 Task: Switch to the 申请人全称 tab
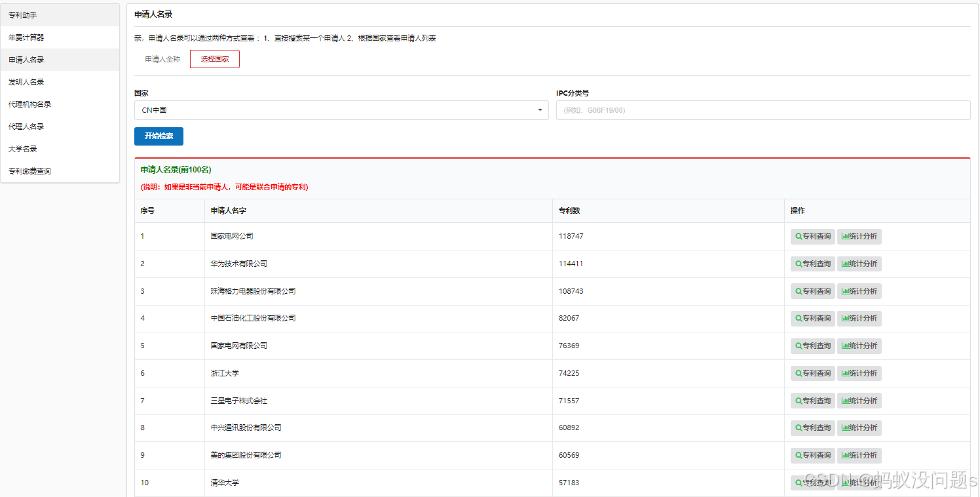point(162,59)
